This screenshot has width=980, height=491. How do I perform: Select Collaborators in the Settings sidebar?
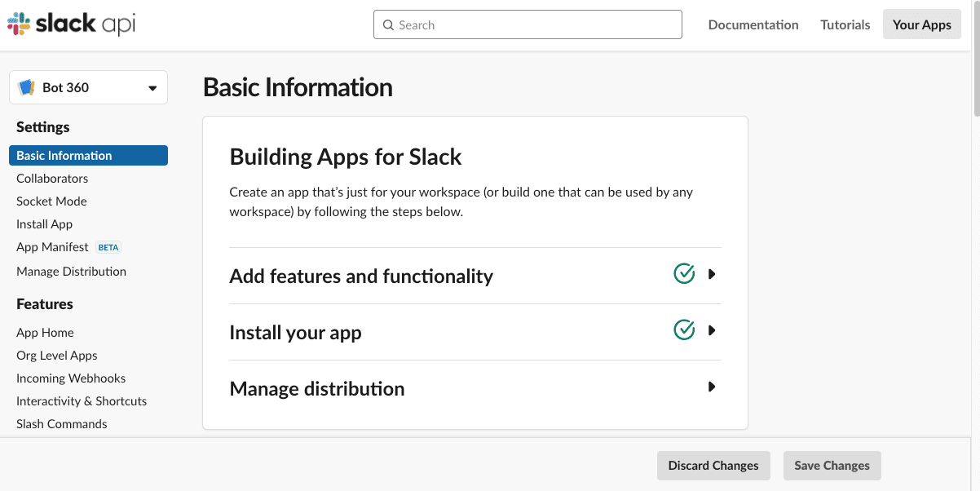tap(52, 178)
